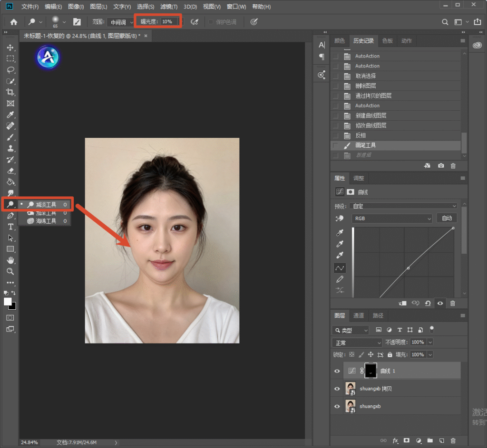Switch to the 通道 tab

[359, 315]
